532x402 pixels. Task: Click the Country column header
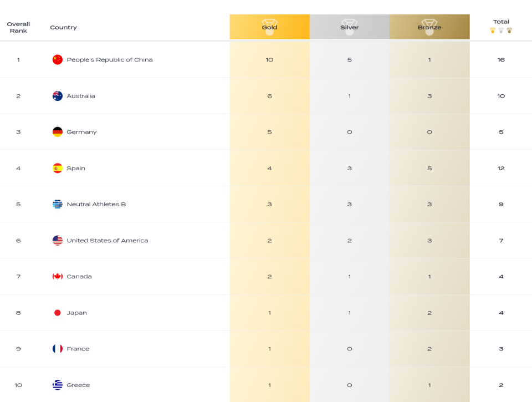point(63,27)
